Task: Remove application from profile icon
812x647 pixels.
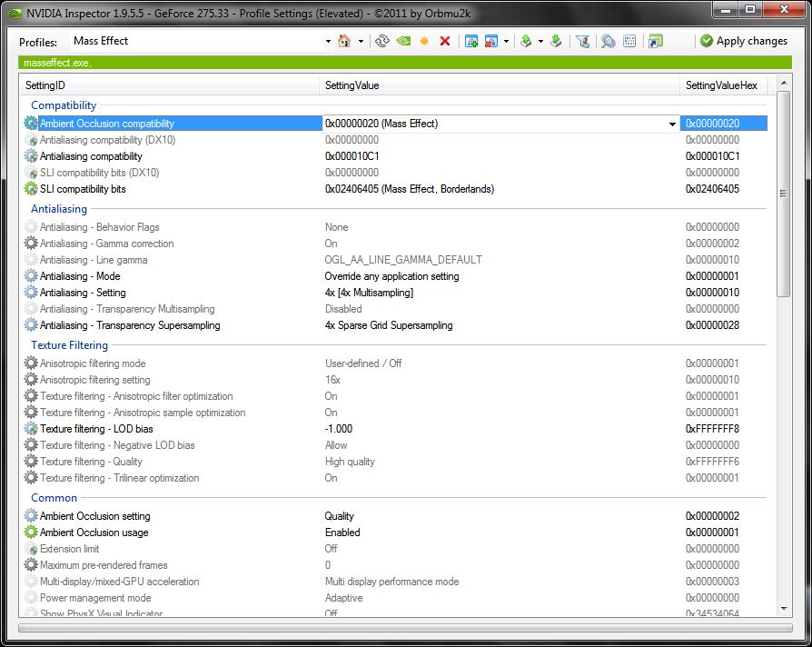Action: [x=491, y=41]
